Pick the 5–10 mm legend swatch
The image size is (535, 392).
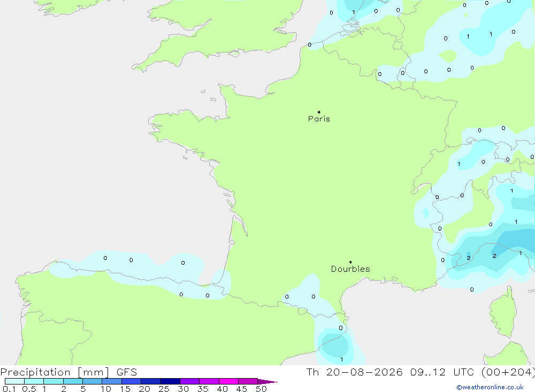click(x=93, y=381)
